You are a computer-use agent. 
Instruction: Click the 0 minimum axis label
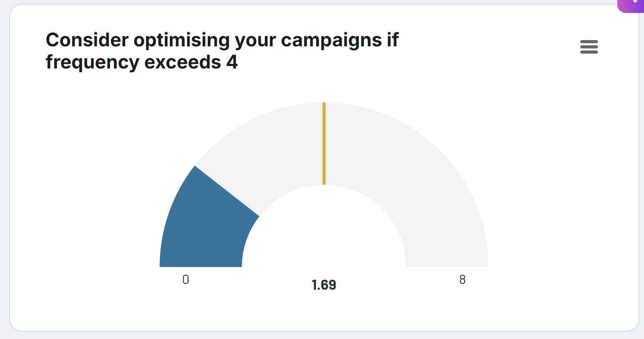pos(185,280)
